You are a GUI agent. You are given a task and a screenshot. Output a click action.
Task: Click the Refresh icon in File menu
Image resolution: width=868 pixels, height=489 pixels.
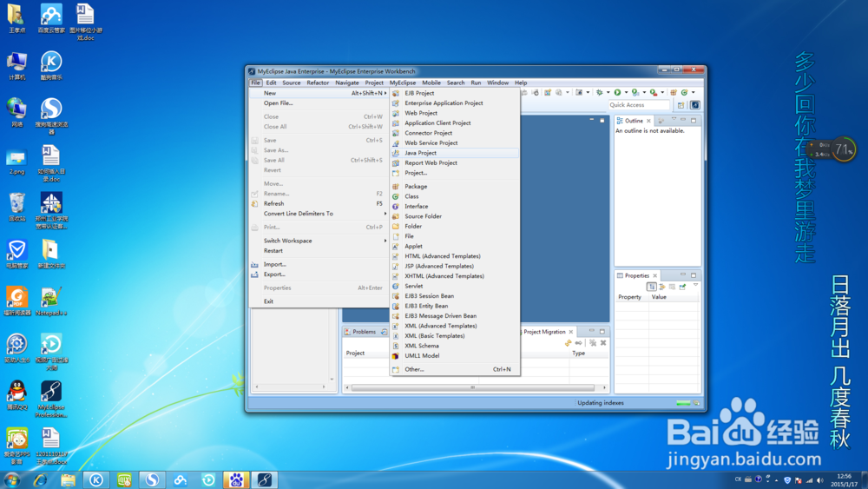click(254, 204)
